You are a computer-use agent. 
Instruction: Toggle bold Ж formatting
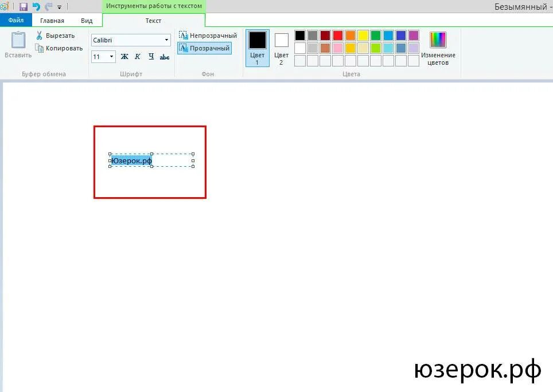(x=124, y=56)
